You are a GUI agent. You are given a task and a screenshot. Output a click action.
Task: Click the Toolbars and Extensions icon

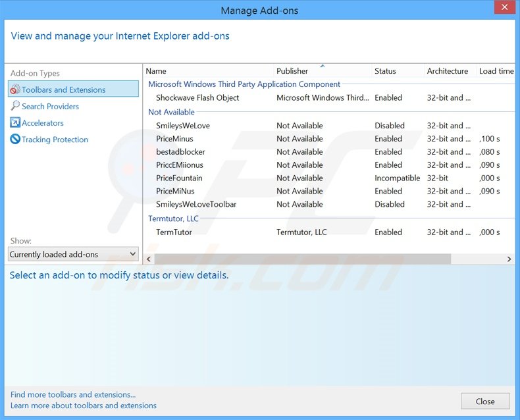(x=15, y=90)
